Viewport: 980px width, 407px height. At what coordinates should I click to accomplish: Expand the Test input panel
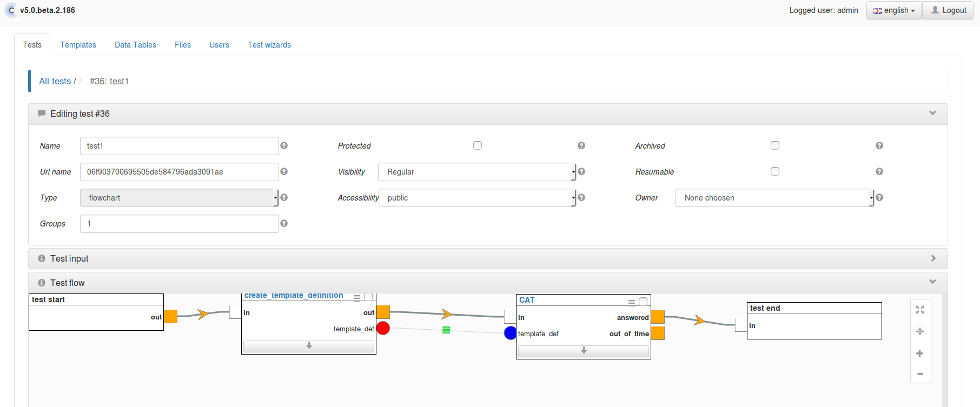click(x=933, y=258)
